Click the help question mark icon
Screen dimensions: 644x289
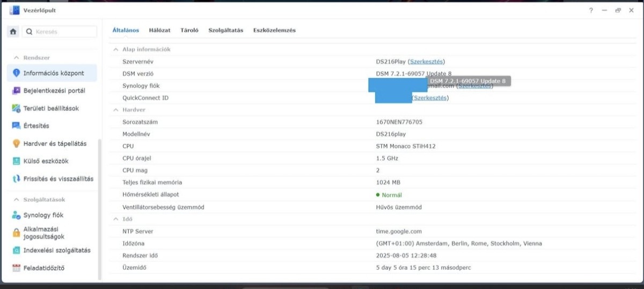[x=591, y=10]
